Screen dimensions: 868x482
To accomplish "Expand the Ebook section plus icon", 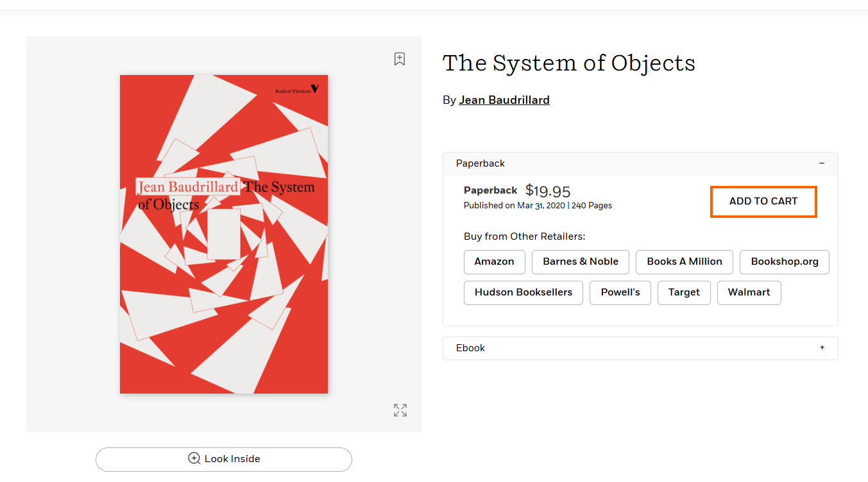I will [x=822, y=348].
